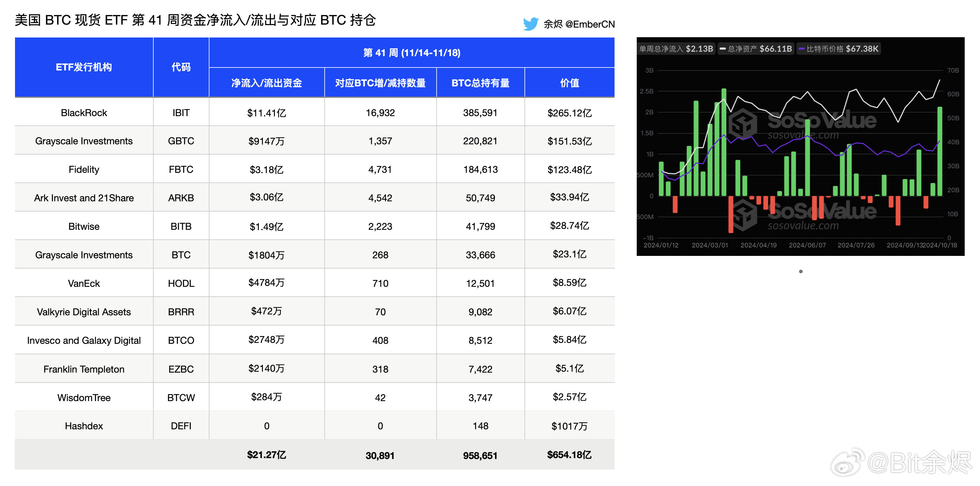Click the 代码 column header
Image resolution: width=980 pixels, height=486 pixels.
[181, 67]
